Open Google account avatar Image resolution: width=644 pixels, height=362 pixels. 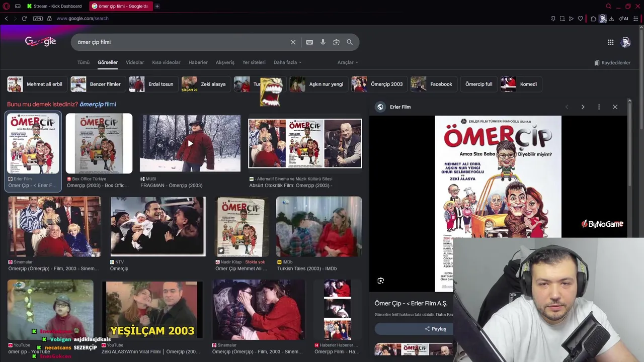pos(626,42)
